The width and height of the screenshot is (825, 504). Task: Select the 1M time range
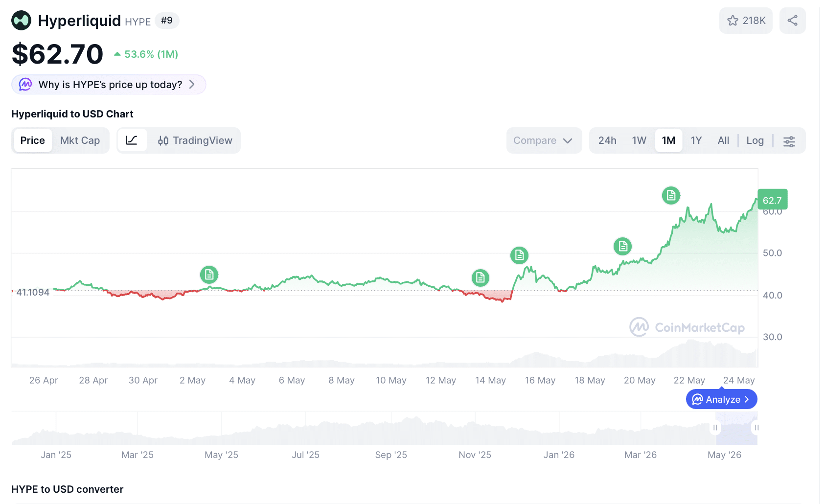(x=668, y=140)
